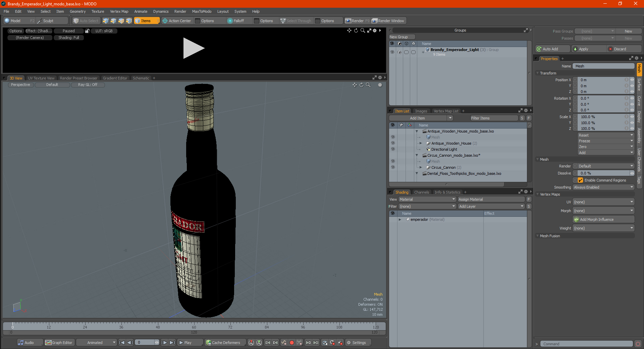Screen dimensions: 644x349
Task: Open timeline Settings
Action: pyautogui.click(x=358, y=343)
